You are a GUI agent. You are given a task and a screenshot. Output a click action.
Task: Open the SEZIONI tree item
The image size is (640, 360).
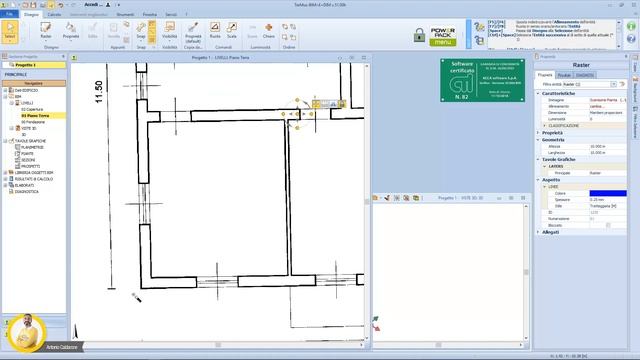coord(28,160)
